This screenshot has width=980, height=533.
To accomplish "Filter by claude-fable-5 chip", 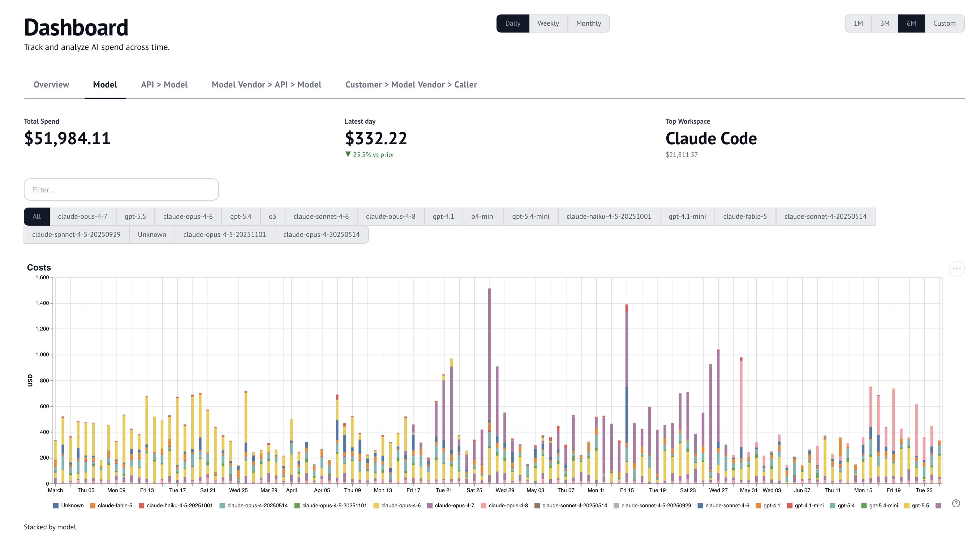I will (x=745, y=217).
